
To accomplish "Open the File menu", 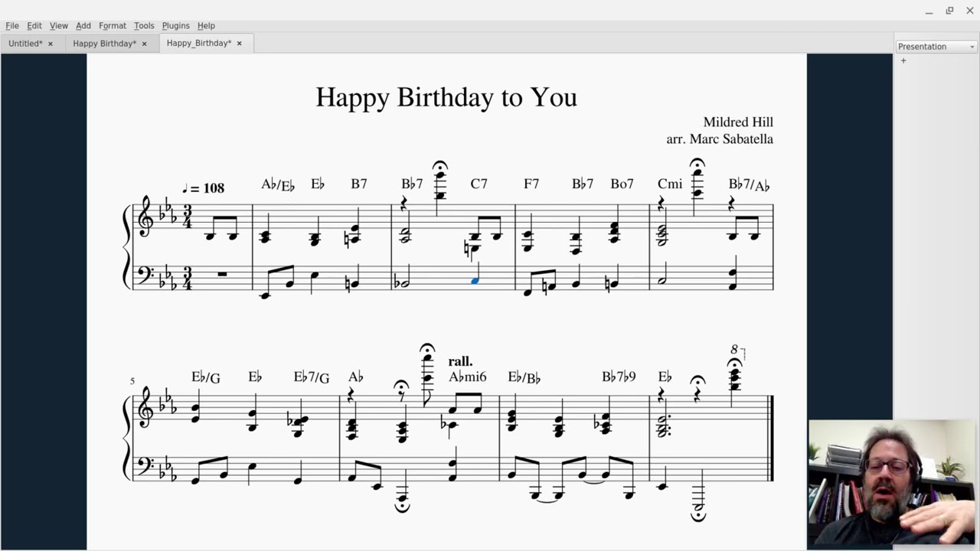I will [12, 25].
